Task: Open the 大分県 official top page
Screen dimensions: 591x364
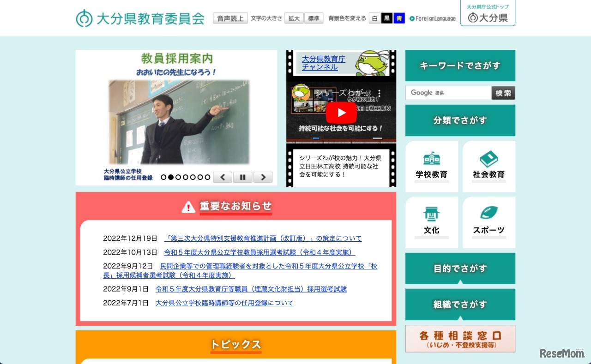Action: pos(488,13)
